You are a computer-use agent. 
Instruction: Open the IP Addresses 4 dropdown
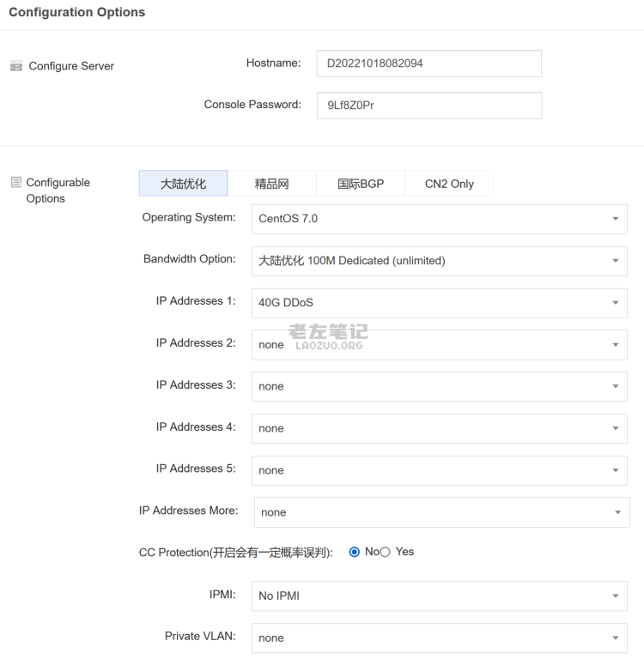[x=439, y=428]
